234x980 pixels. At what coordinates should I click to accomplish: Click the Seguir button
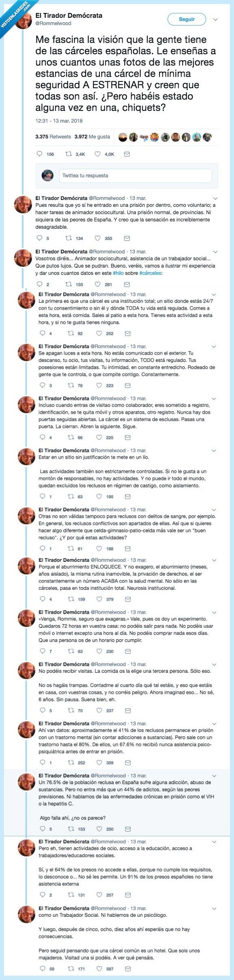pyautogui.click(x=186, y=19)
